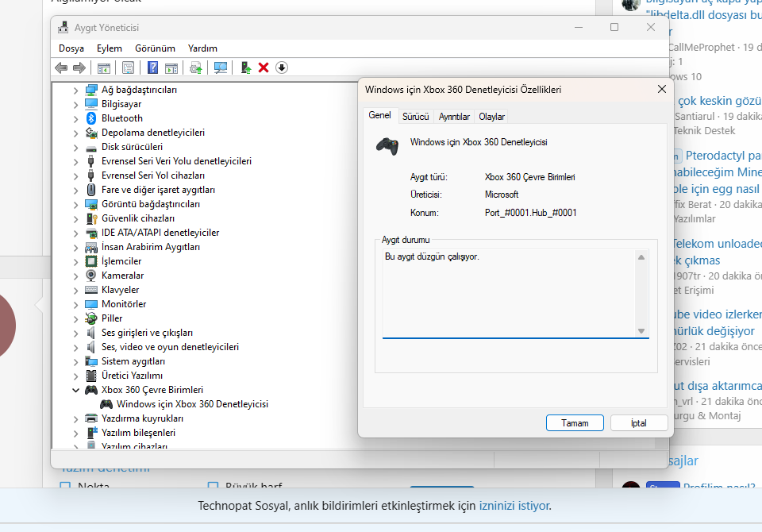Switch to the Olaylar tab

tap(491, 117)
